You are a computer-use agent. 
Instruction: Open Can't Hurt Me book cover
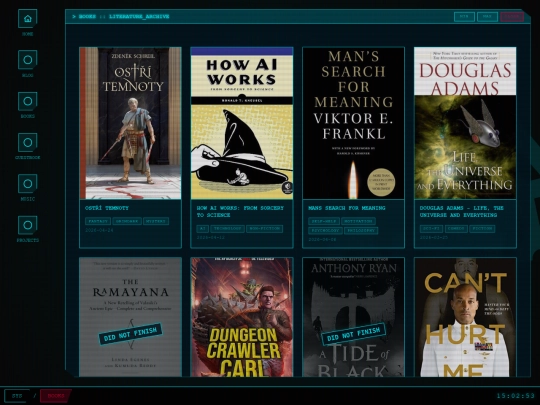click(465, 317)
